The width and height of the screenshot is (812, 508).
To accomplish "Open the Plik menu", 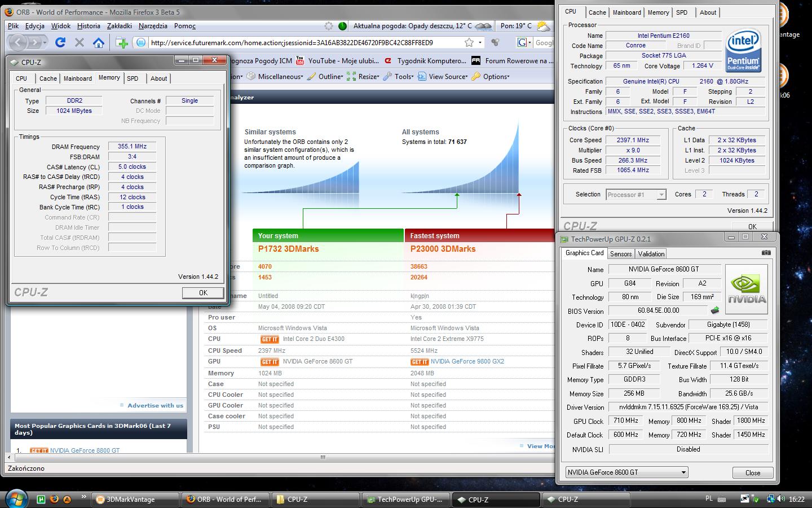I will (14, 26).
